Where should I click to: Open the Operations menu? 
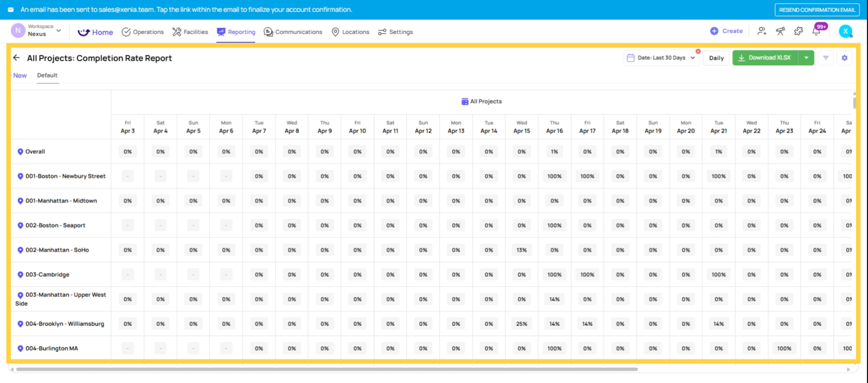(143, 32)
